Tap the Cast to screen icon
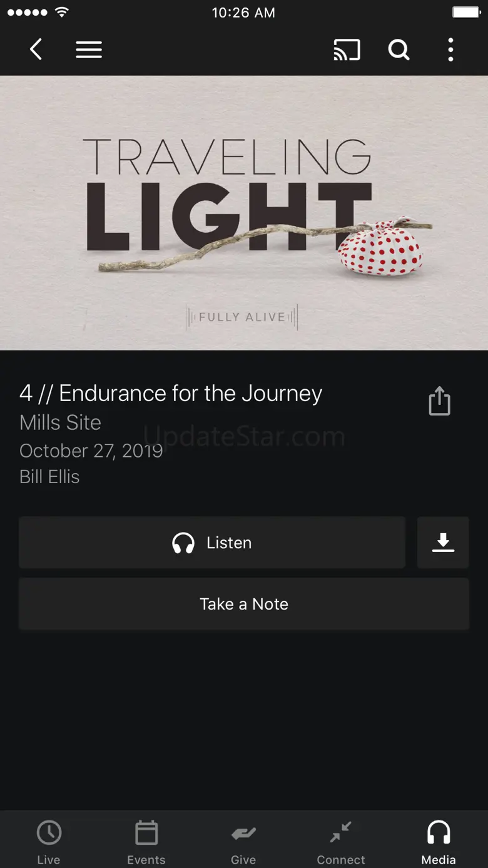This screenshot has width=488, height=868. [x=347, y=50]
